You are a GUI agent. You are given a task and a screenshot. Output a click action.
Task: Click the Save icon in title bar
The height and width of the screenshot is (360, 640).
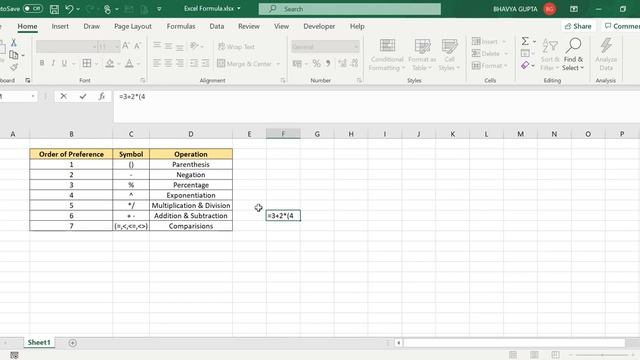pos(54,9)
